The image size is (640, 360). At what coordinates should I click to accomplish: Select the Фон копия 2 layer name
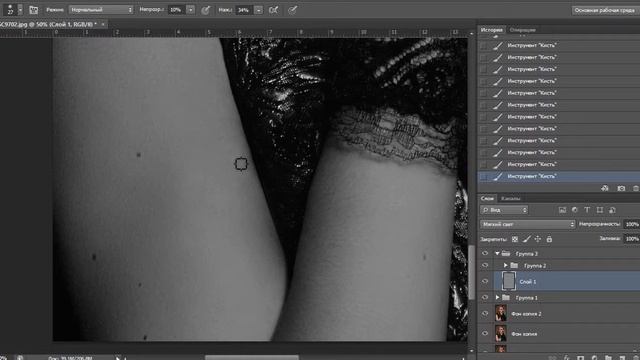click(526, 314)
